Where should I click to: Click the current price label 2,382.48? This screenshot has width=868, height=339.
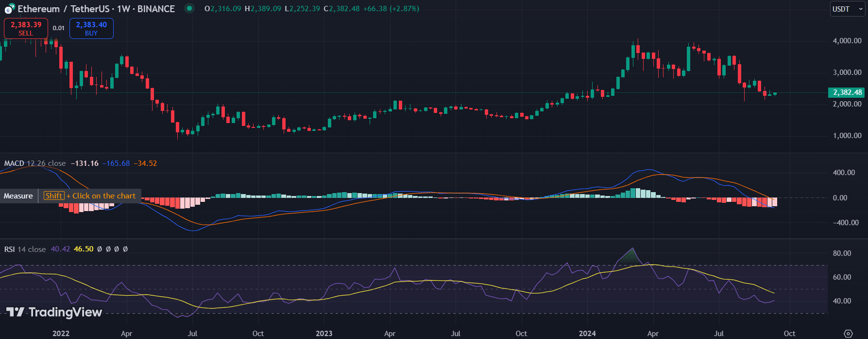[x=847, y=92]
